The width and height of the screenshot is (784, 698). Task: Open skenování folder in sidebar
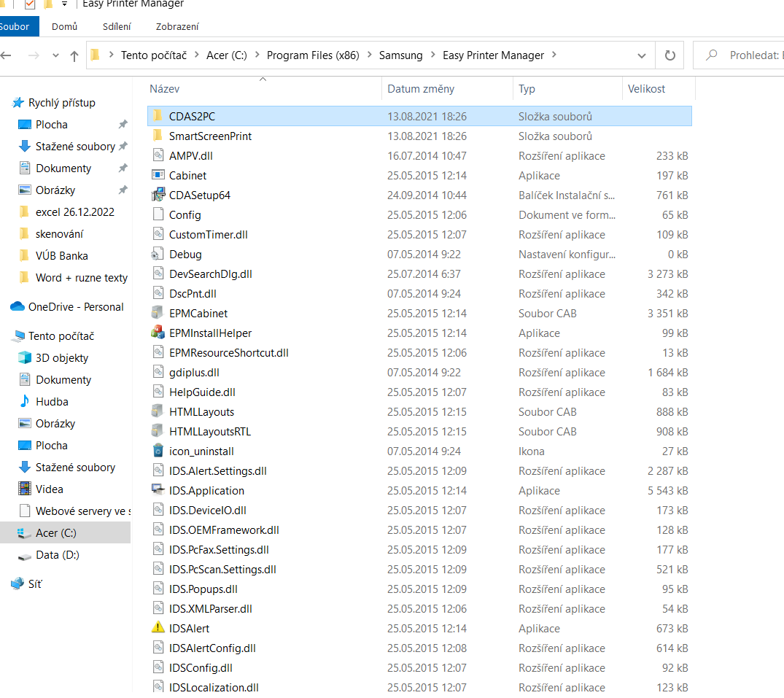click(59, 234)
